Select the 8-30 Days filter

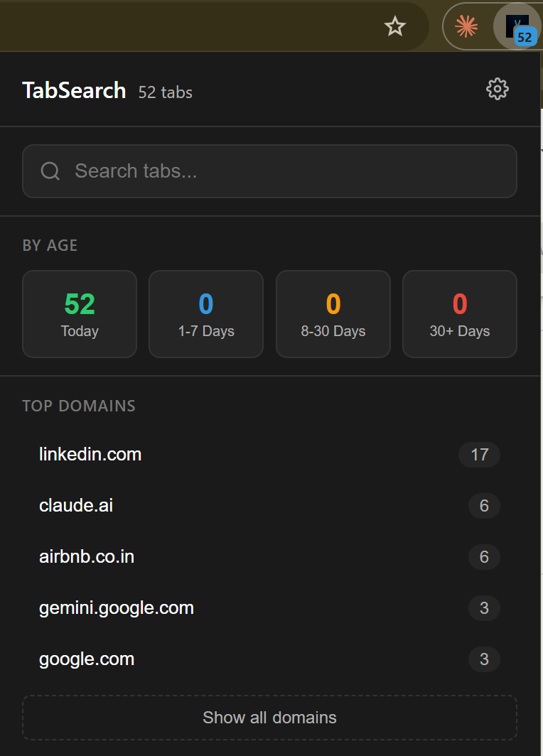333,313
